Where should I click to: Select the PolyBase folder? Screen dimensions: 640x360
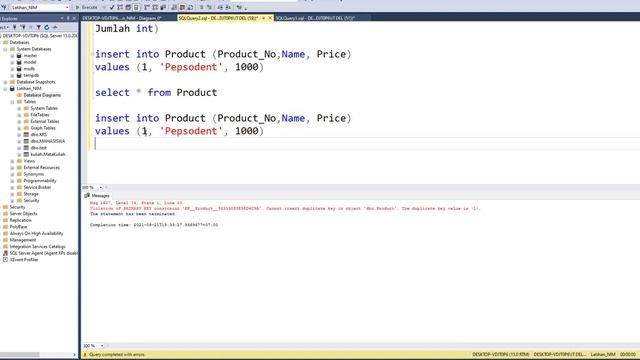tap(18, 227)
